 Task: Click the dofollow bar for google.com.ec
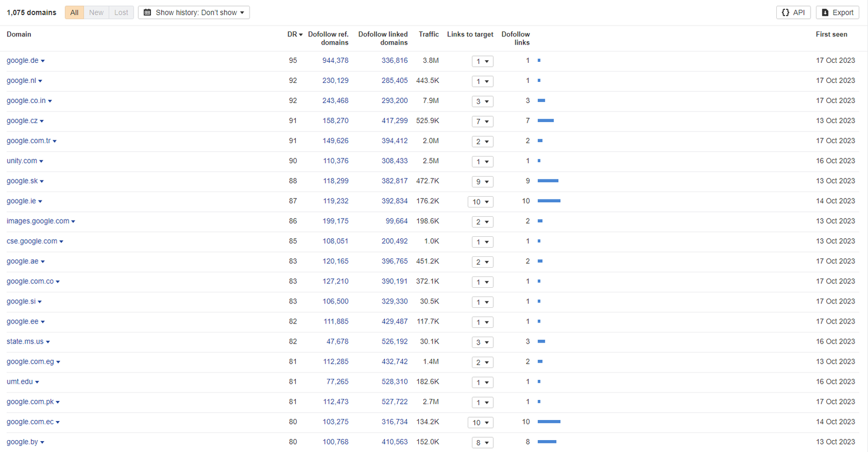pyautogui.click(x=549, y=422)
